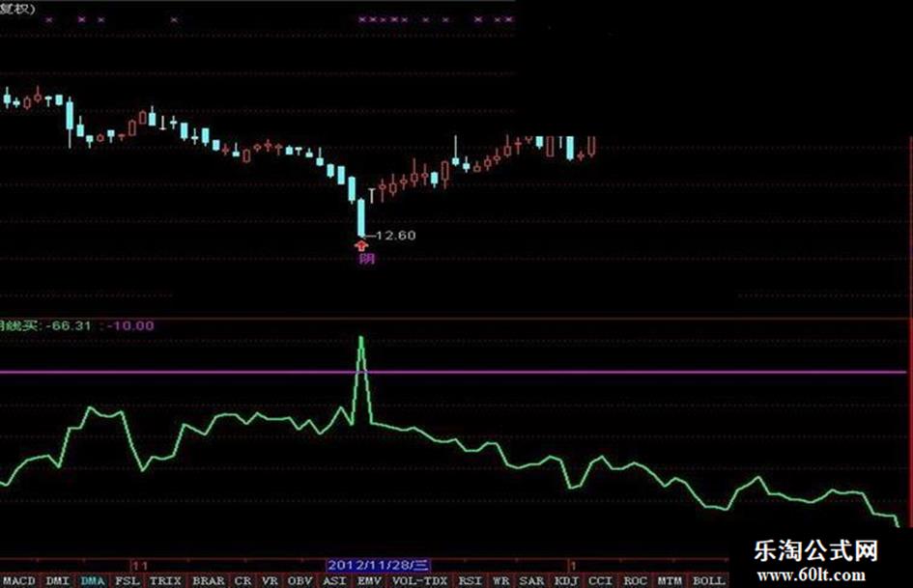Viewport: 913px width, 588px height.
Task: Open the BRAR indicator tab
Action: [x=209, y=580]
